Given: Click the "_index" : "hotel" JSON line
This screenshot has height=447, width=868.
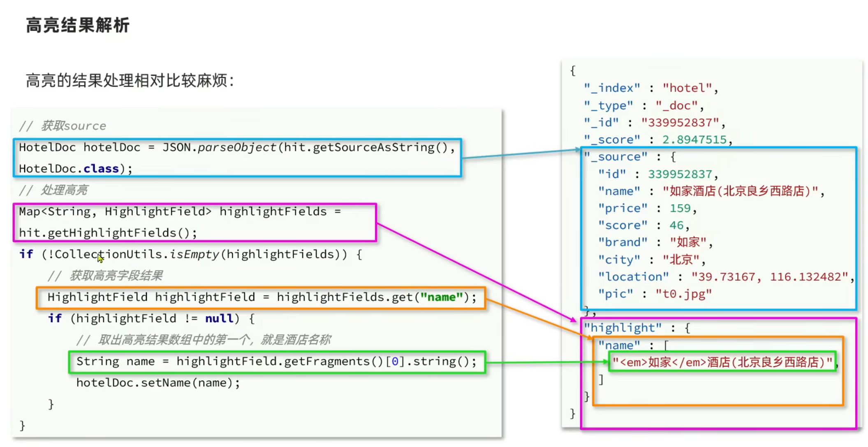Looking at the screenshot, I should 650,88.
